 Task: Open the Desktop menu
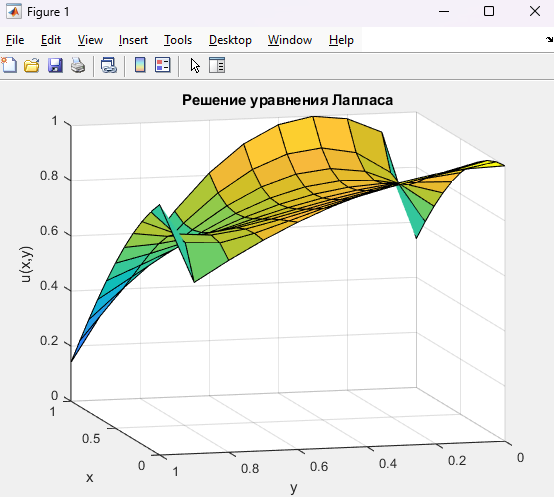pyautogui.click(x=230, y=40)
